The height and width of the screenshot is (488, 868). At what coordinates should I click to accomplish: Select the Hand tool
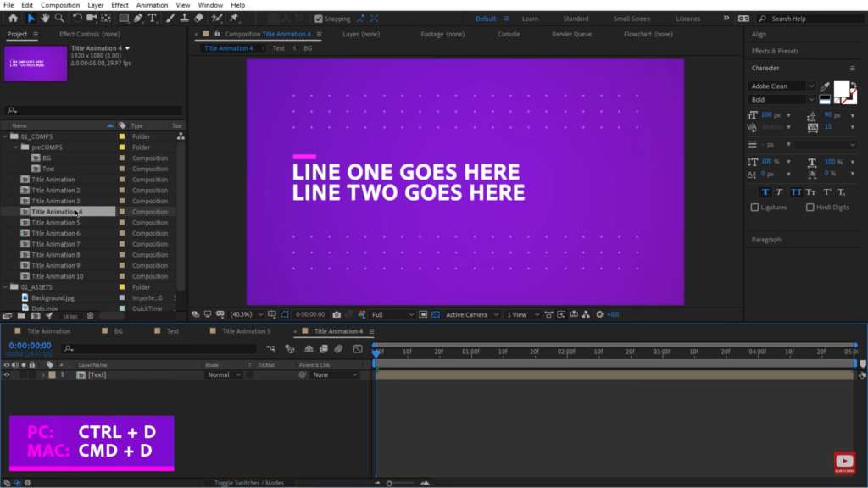pyautogui.click(x=45, y=19)
